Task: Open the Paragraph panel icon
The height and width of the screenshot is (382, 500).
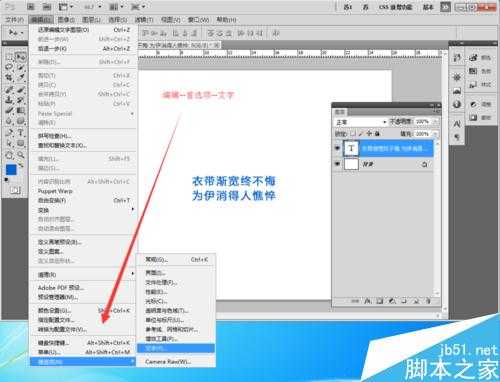Action: 457,137
